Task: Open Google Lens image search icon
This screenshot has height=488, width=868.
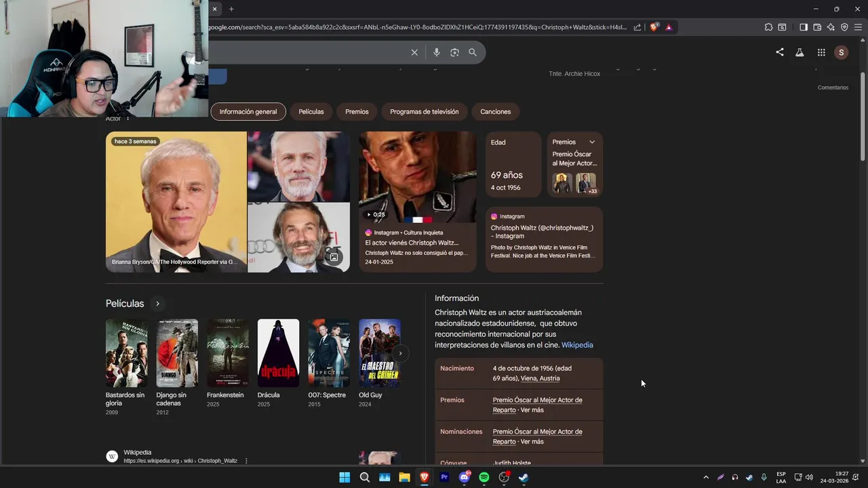Action: coord(454,52)
